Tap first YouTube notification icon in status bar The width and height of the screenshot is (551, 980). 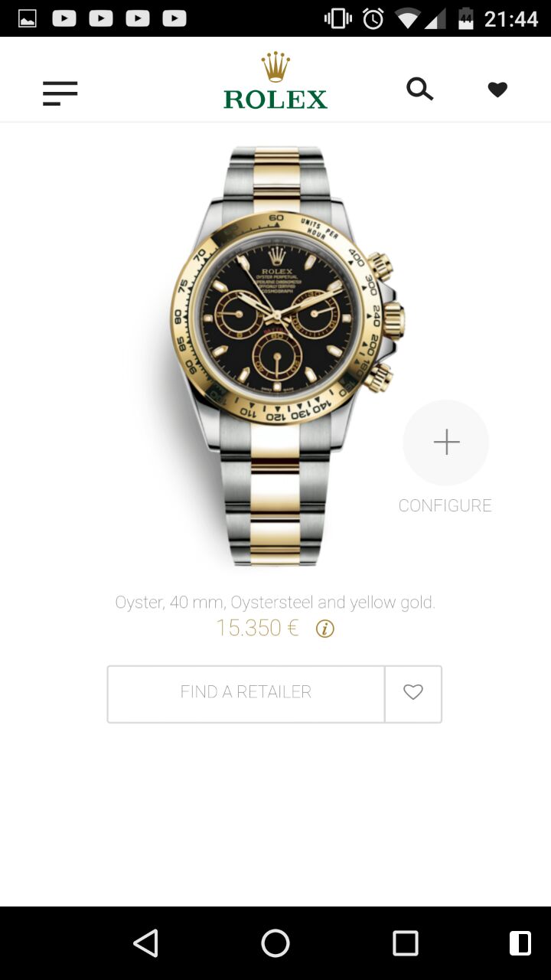tap(64, 18)
